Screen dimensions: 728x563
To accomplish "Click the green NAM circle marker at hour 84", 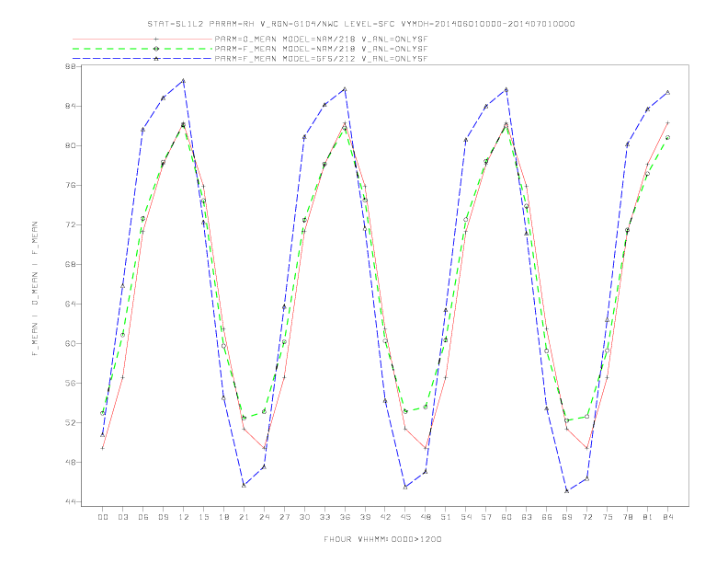I will click(667, 137).
